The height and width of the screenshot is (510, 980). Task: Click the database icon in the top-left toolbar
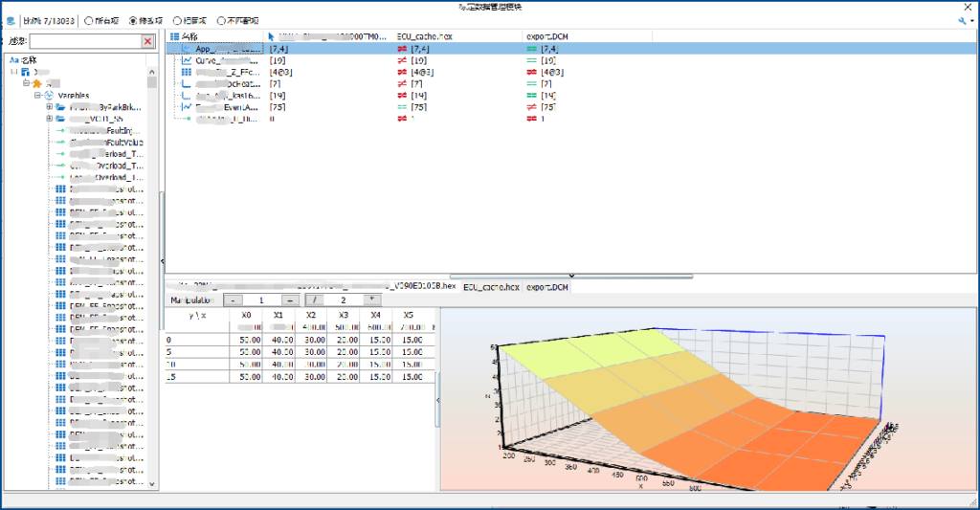click(x=11, y=20)
